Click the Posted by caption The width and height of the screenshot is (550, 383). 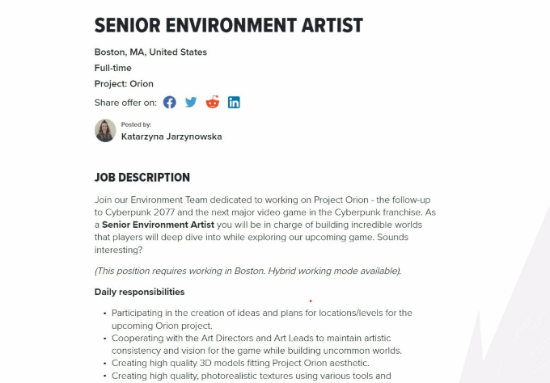[x=136, y=125]
